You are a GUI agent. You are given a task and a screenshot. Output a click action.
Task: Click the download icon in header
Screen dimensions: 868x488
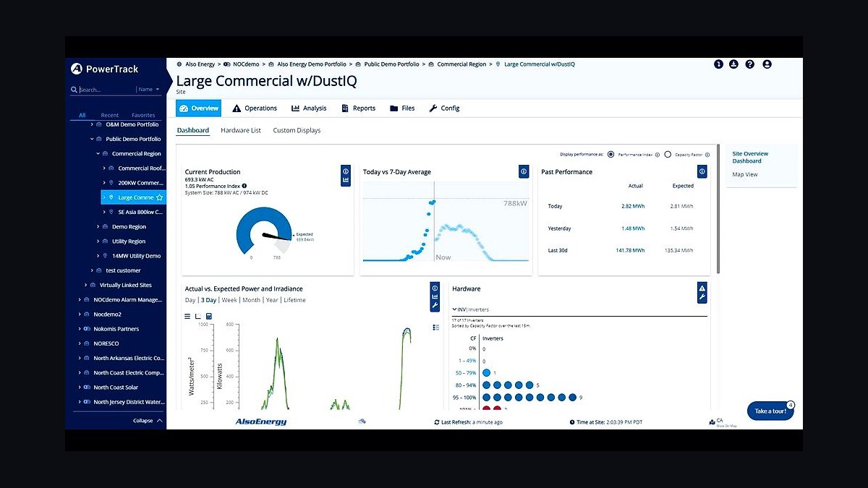pyautogui.click(x=733, y=64)
